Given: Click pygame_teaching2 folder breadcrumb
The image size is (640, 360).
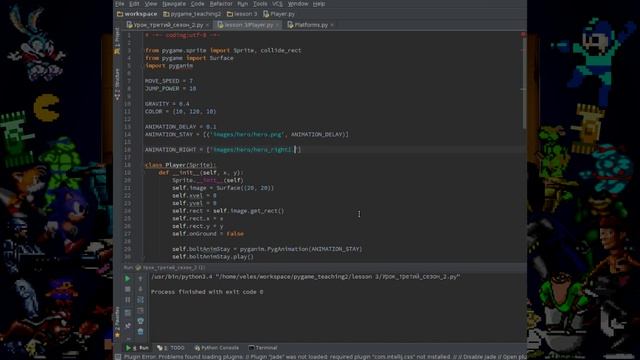Looking at the screenshot, I should (x=192, y=14).
